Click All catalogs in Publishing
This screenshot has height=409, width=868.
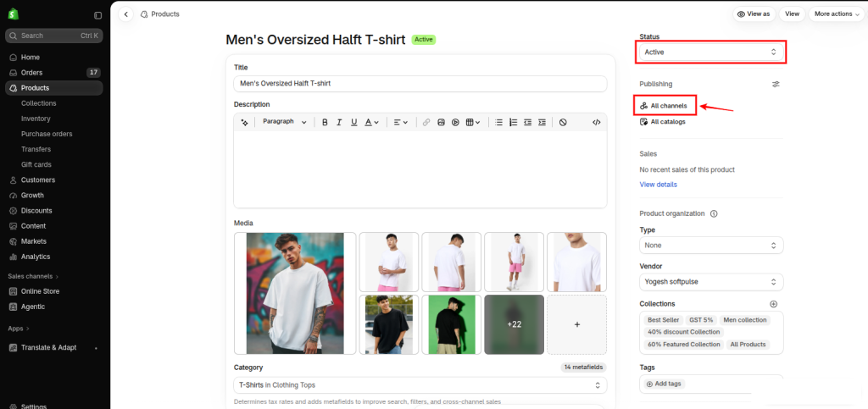(663, 122)
